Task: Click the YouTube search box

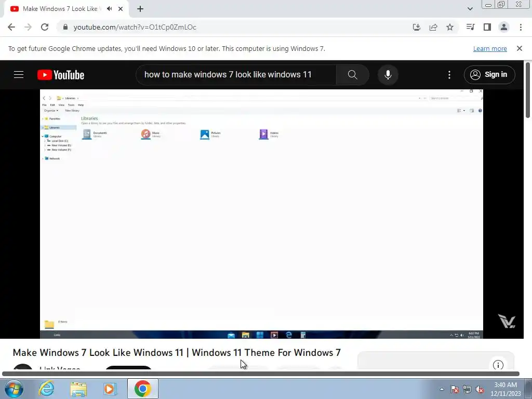Action: tap(236, 75)
